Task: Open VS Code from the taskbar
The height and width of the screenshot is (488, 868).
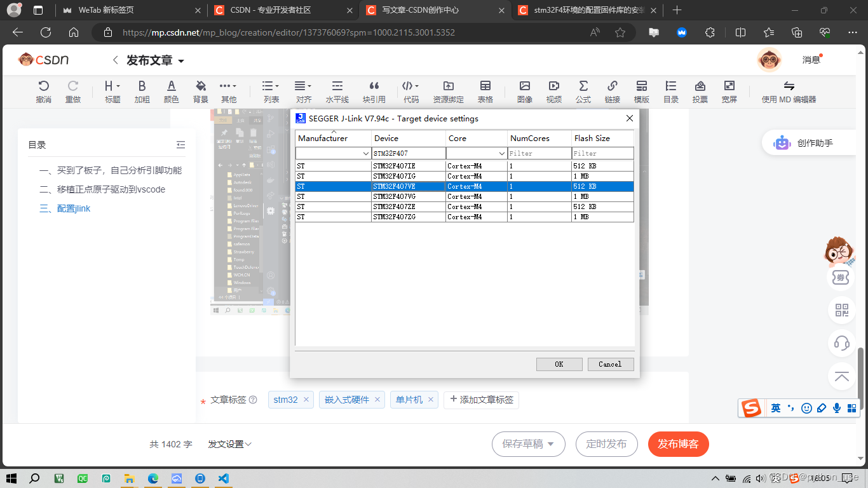Action: tap(222, 478)
